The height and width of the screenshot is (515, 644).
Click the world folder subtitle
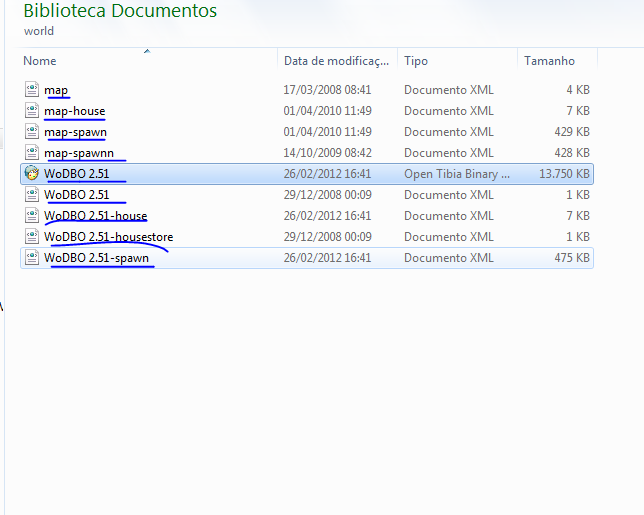tap(39, 31)
